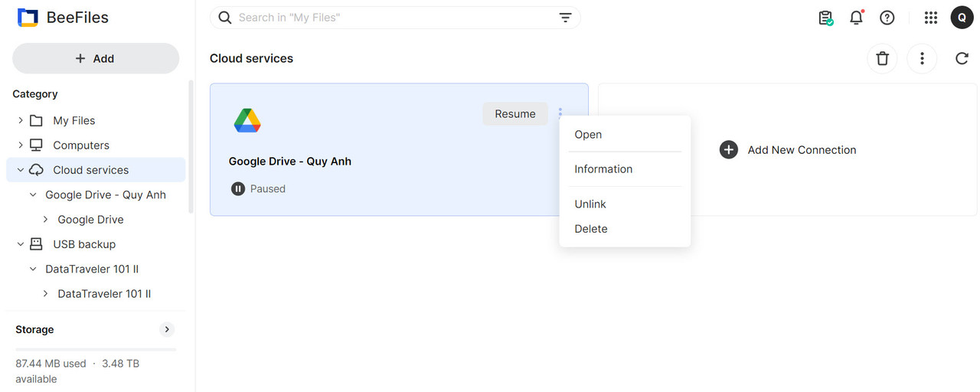Click the Google Drive logo on card
This screenshot has width=980, height=392.
247,120
